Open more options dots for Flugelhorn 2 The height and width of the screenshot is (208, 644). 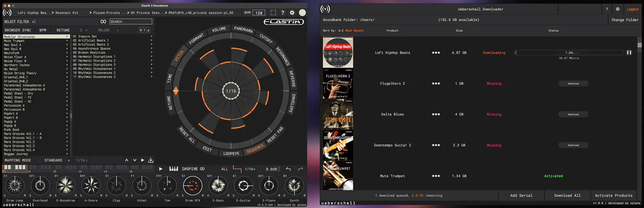[435, 83]
